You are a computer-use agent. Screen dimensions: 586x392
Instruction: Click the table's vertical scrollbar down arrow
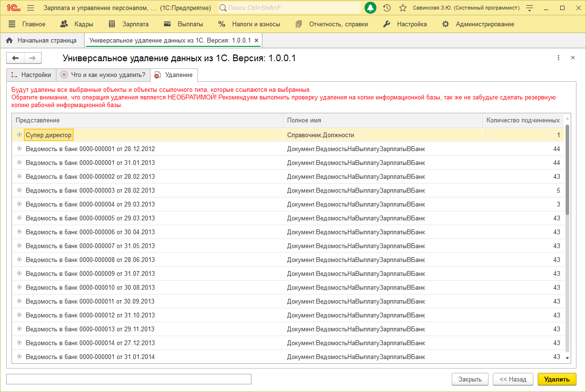[x=567, y=358]
